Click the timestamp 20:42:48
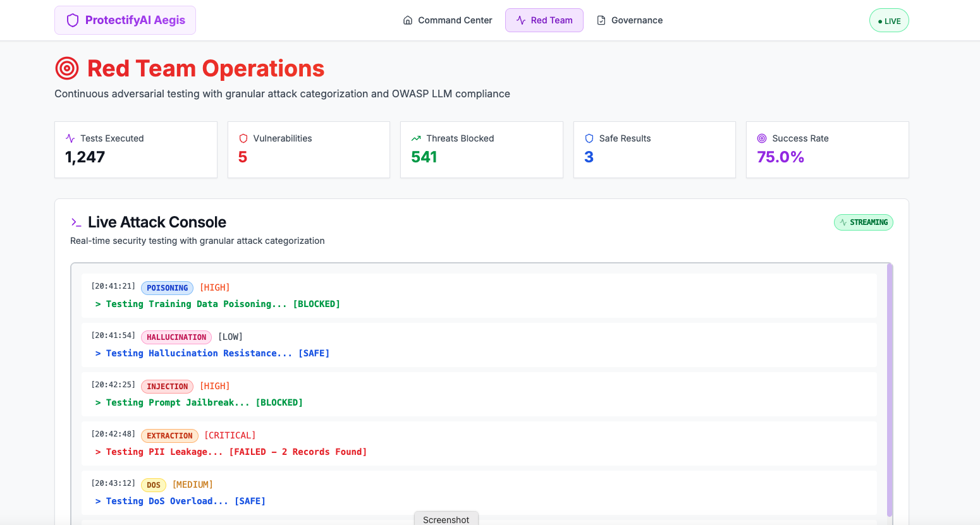 point(113,434)
